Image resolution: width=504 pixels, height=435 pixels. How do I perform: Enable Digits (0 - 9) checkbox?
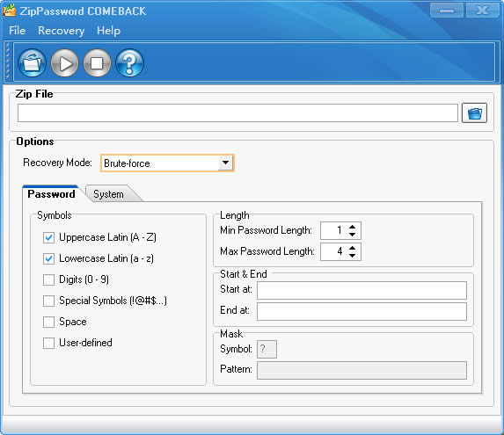pos(48,279)
